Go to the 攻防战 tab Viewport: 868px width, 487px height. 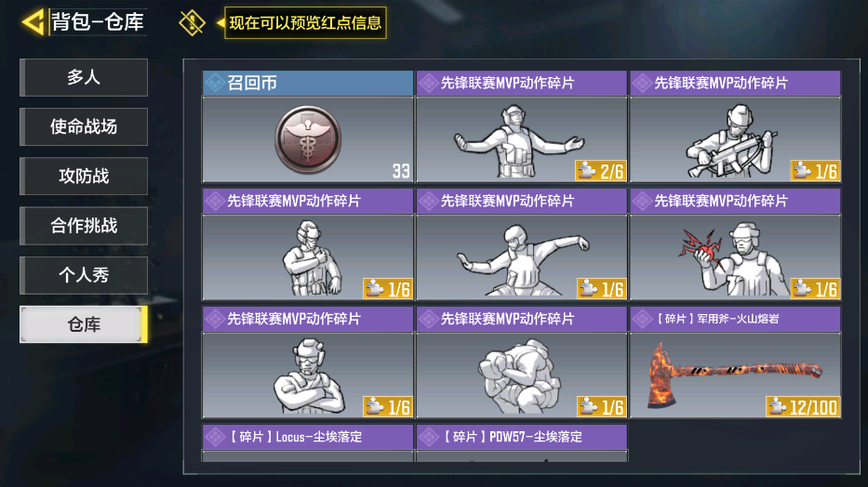click(x=84, y=176)
